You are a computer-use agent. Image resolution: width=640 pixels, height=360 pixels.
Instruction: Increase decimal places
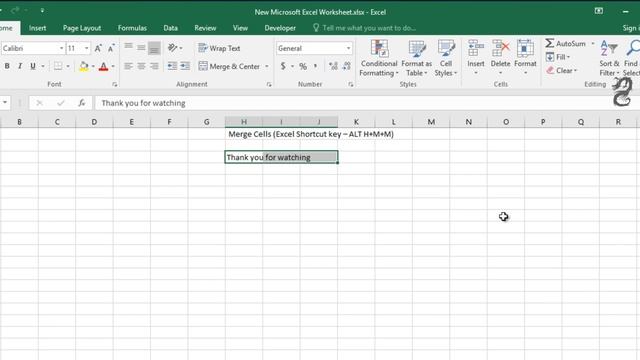tap(333, 66)
